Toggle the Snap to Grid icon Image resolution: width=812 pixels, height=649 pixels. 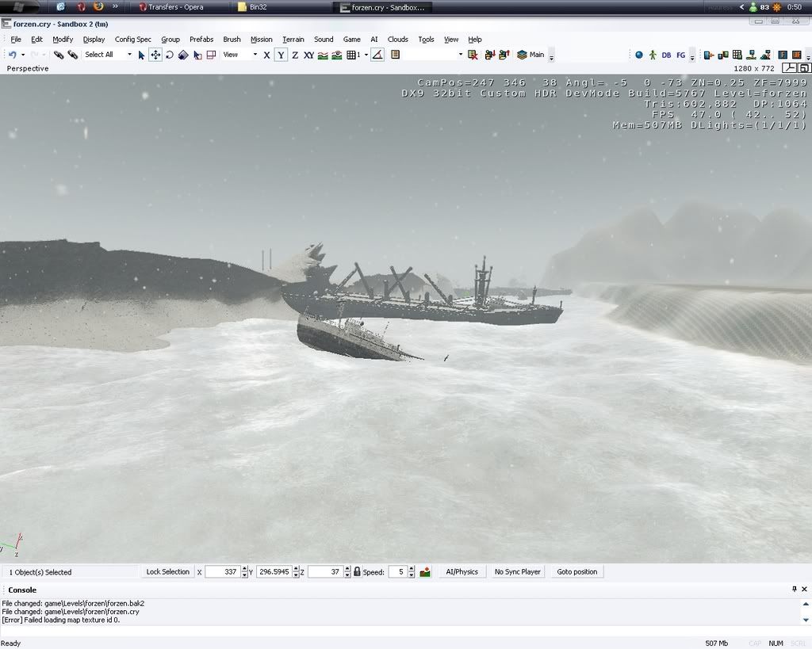[353, 55]
